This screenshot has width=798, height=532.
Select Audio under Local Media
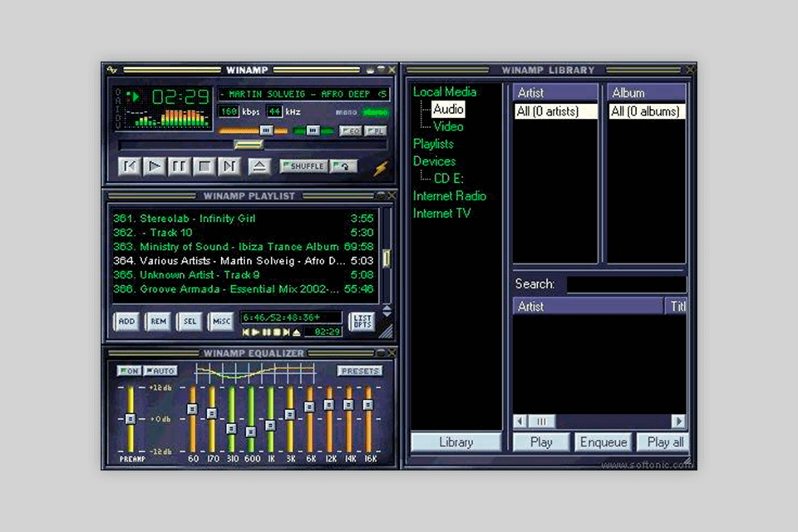448,109
